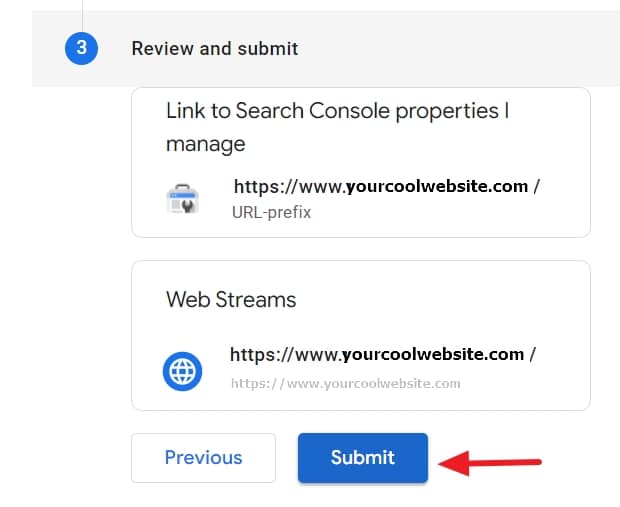Image resolution: width=620 pixels, height=507 pixels.
Task: Click the red arrow pointing at Submit
Action: [490, 463]
